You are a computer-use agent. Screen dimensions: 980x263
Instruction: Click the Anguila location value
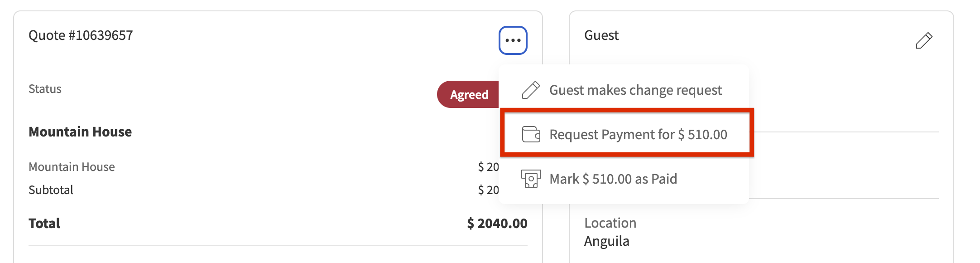click(x=606, y=241)
